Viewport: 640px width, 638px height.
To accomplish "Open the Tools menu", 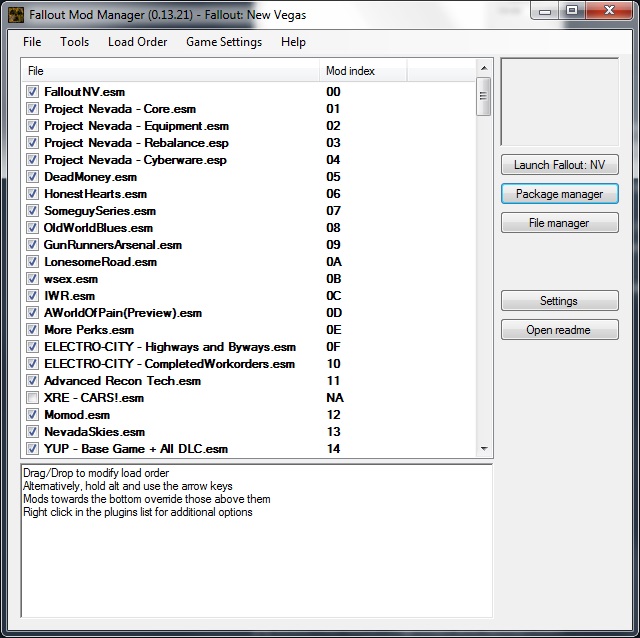I will coord(75,42).
